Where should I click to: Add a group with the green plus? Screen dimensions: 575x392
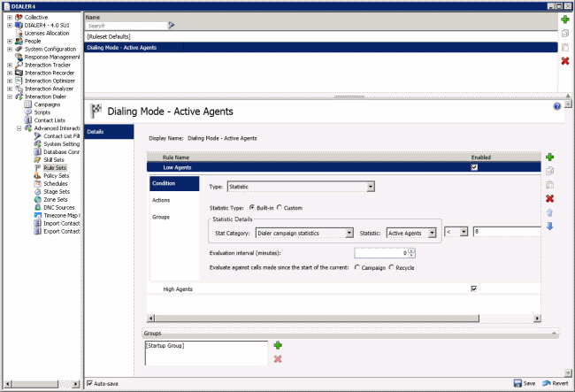click(x=277, y=345)
